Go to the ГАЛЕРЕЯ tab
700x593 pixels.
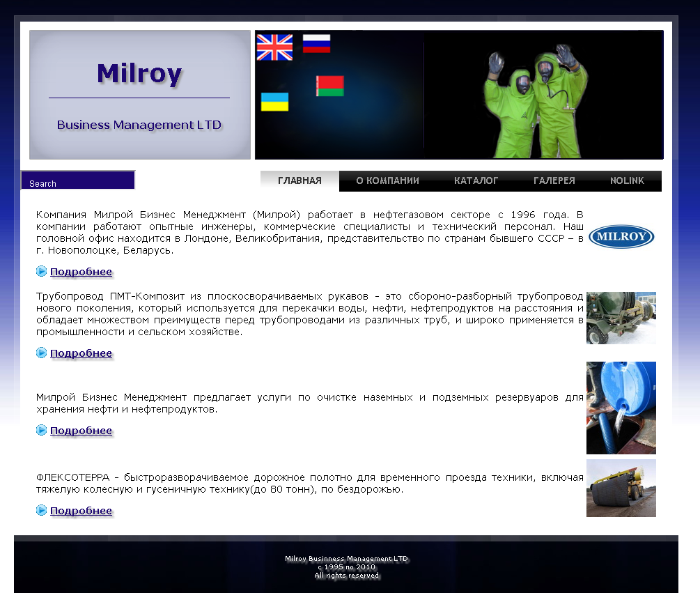[x=553, y=180]
